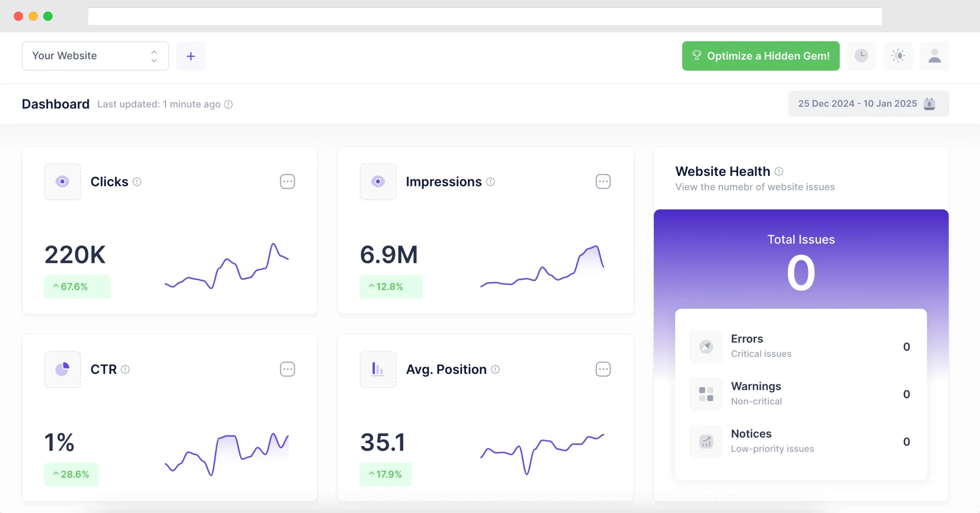Click the CTR pie chart icon
Viewport: 980px width, 513px height.
(x=62, y=370)
